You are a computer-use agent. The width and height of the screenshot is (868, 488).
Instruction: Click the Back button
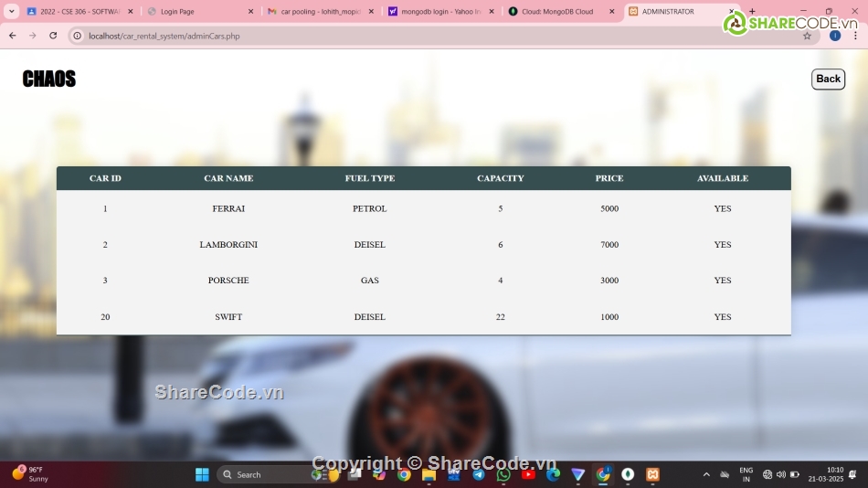[828, 80]
